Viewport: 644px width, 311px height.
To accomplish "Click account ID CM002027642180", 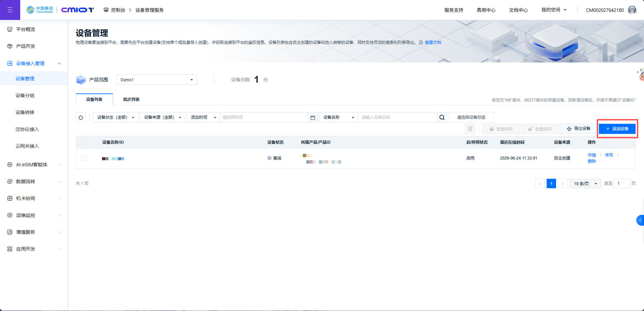I will coord(605,10).
